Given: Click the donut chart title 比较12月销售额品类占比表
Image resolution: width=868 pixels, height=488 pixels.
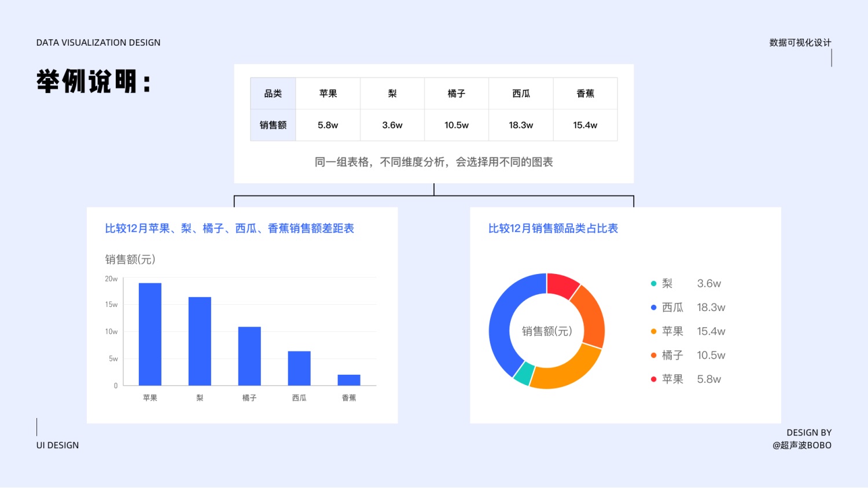Looking at the screenshot, I should [553, 228].
